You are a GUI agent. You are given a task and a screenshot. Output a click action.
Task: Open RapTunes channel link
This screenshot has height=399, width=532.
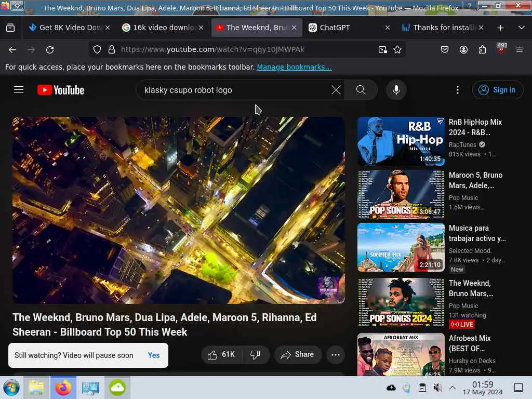(x=462, y=145)
